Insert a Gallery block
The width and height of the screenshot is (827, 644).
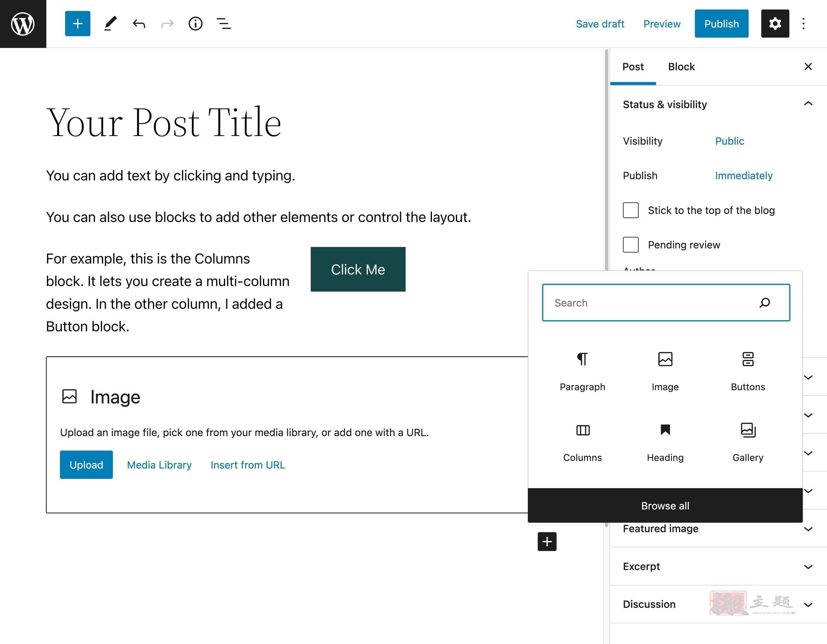(x=748, y=442)
